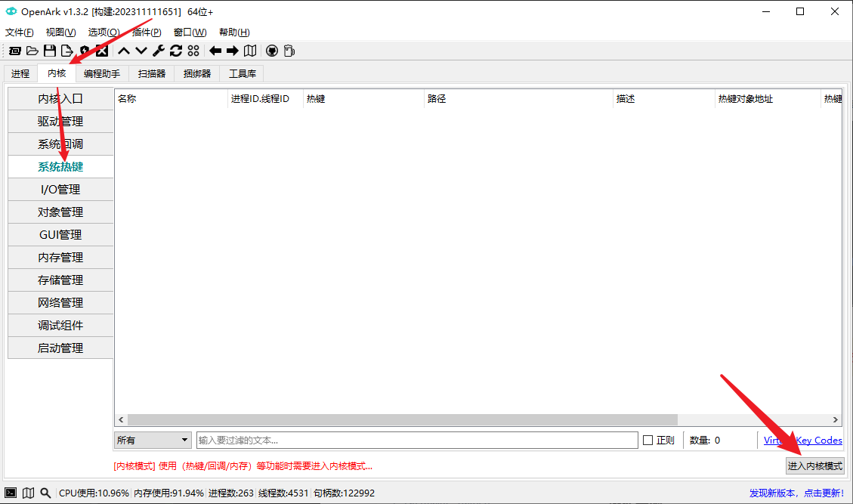Click the refresh arrows toolbar icon
The width and height of the screenshot is (853, 504).
point(176,51)
